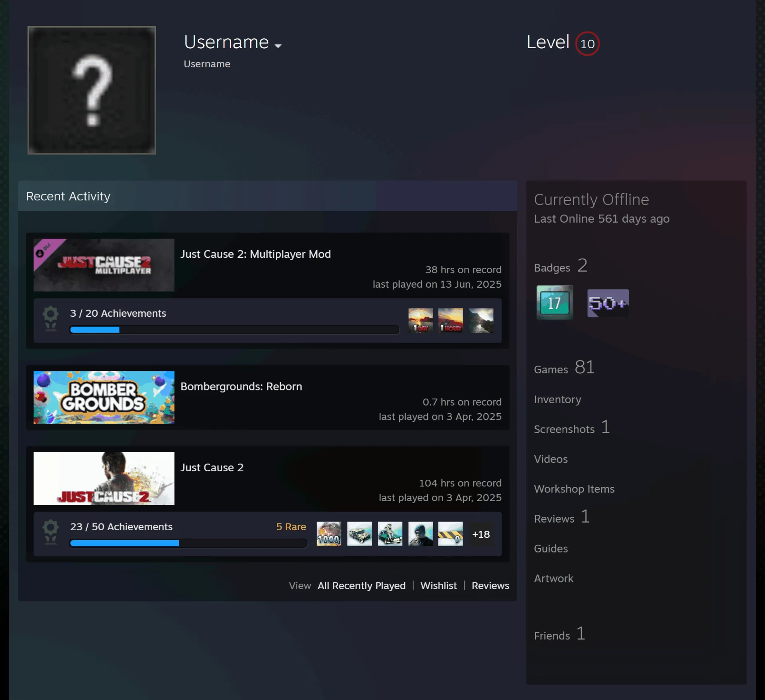
Task: Expand the +18 more achievements button
Action: click(x=481, y=534)
